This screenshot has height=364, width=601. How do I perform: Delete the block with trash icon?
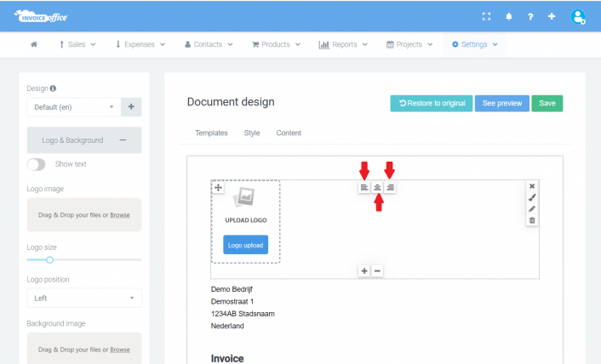click(x=532, y=220)
